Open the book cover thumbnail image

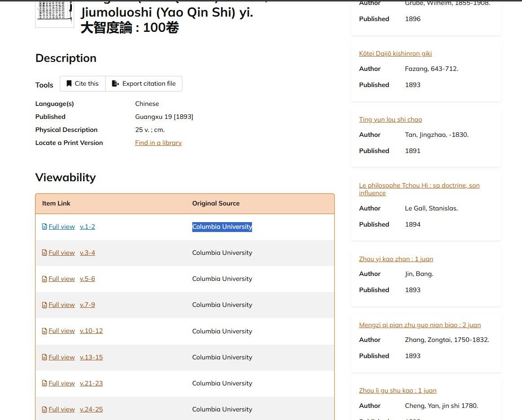(54, 13)
